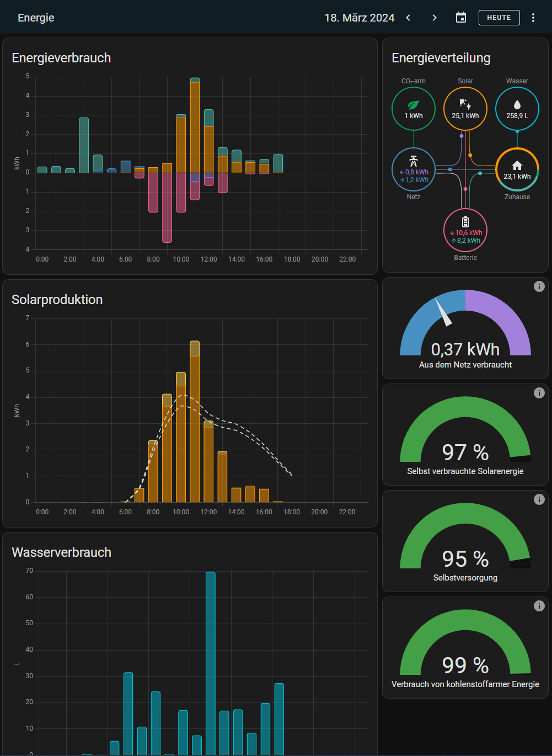Click the 97 % solar self-consumption gauge
The image size is (552, 756).
click(x=465, y=436)
